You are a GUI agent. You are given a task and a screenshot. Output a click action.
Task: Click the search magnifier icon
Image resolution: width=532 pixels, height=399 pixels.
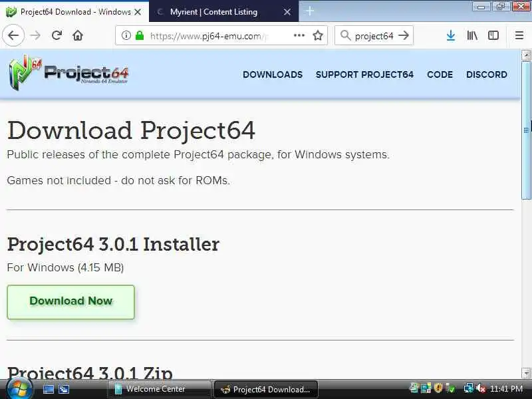pos(345,35)
